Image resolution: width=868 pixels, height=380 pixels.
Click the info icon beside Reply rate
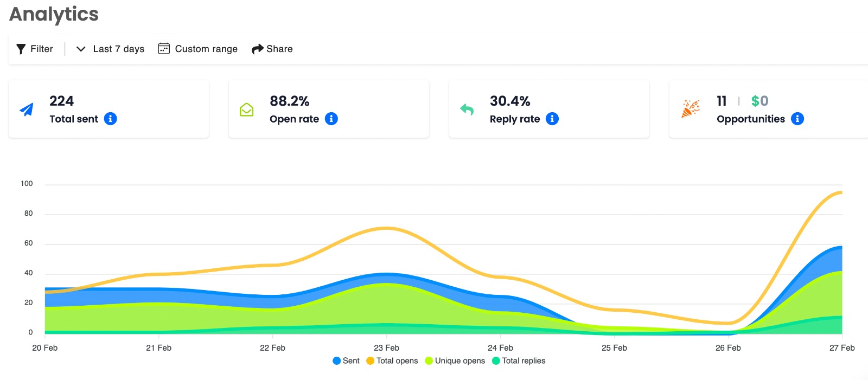pyautogui.click(x=552, y=119)
